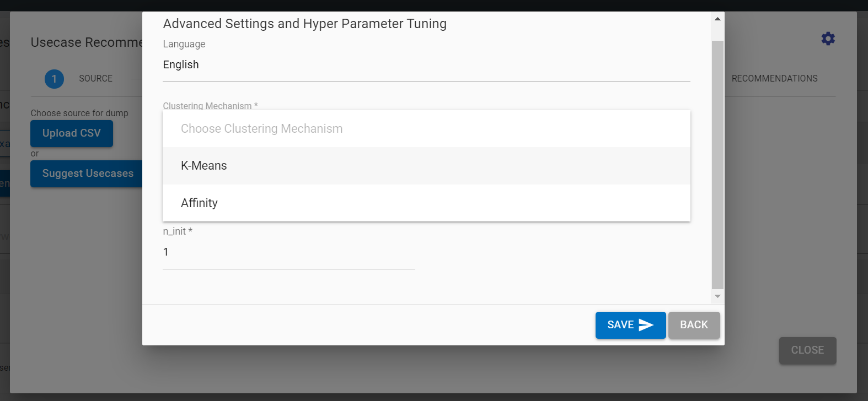Click the Upload CSV button
The image size is (868, 401).
[x=72, y=133]
